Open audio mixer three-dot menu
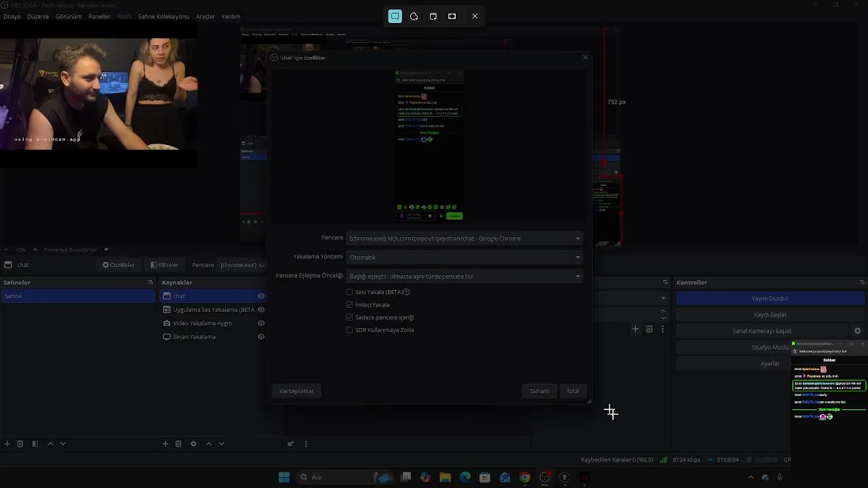Screen dimensions: 868x488 click(306, 444)
